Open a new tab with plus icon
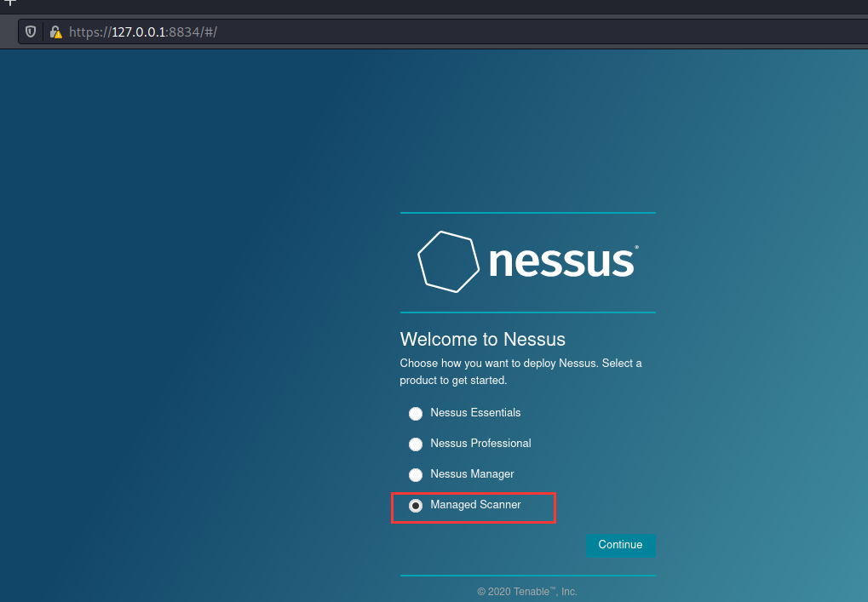This screenshot has width=868, height=602. [x=10, y=3]
